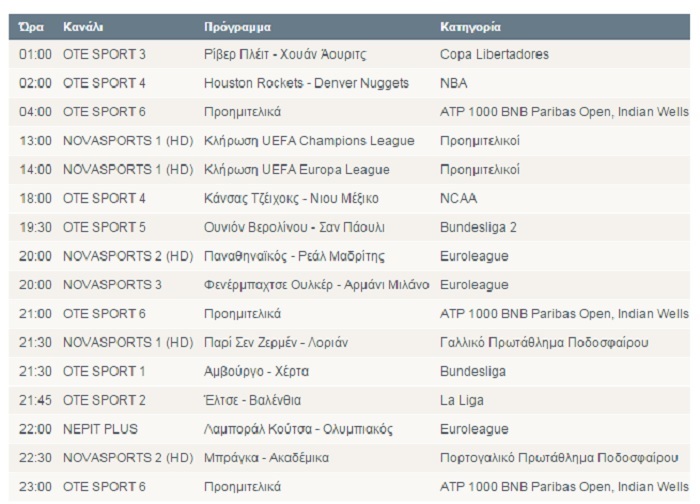Select Παναθηναϊκός - Ρεάλ Μαδρίτης game

[294, 256]
